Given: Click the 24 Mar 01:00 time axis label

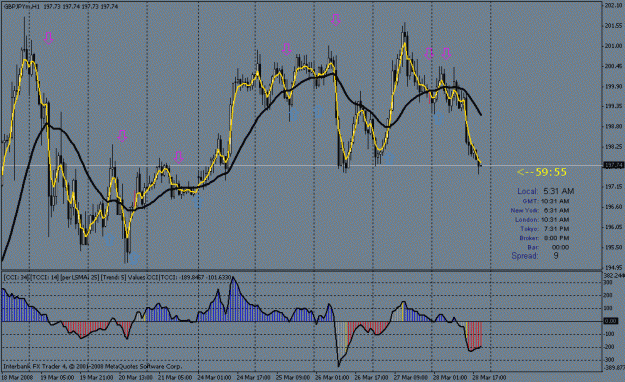Looking at the screenshot, I should 214,377.
